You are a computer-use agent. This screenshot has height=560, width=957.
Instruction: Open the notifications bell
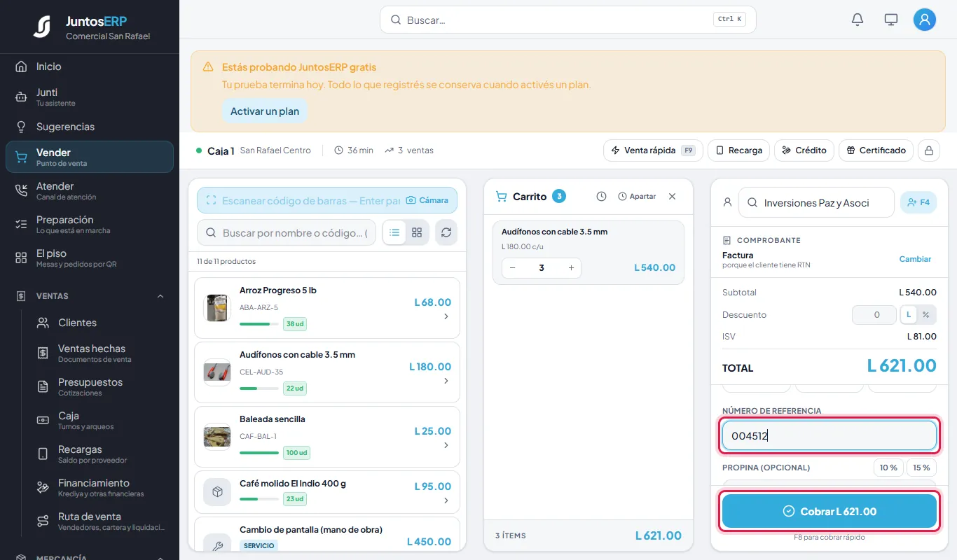click(858, 20)
